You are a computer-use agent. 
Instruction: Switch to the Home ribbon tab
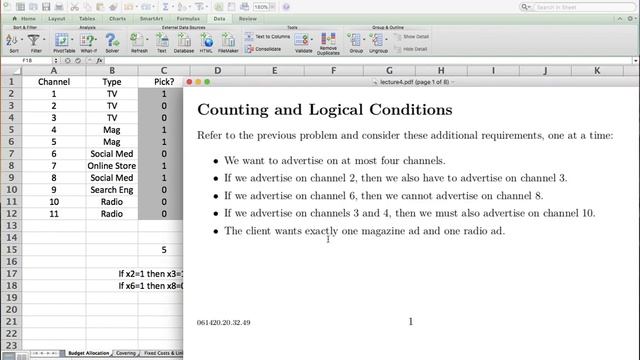coord(24,19)
